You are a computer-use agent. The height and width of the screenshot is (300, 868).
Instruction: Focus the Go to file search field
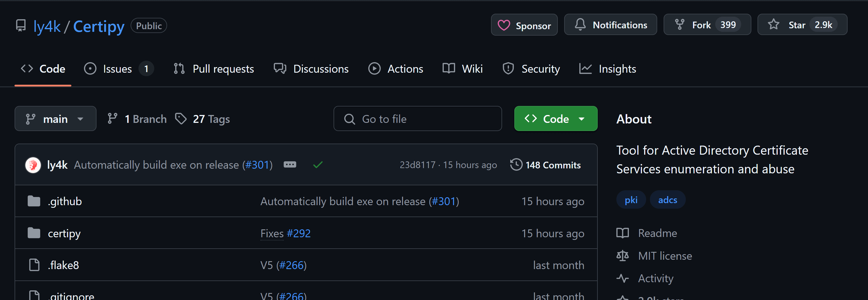pyautogui.click(x=418, y=119)
